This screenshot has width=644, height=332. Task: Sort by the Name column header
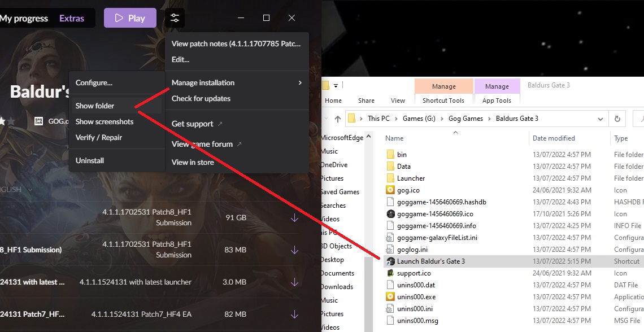[x=394, y=138]
